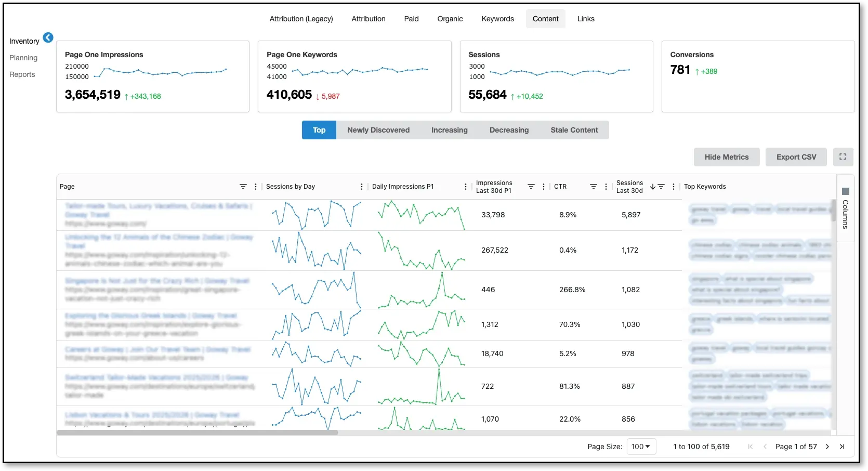Open filter icon on Impressions Last 30d P1
This screenshot has height=471, width=868.
point(531,187)
